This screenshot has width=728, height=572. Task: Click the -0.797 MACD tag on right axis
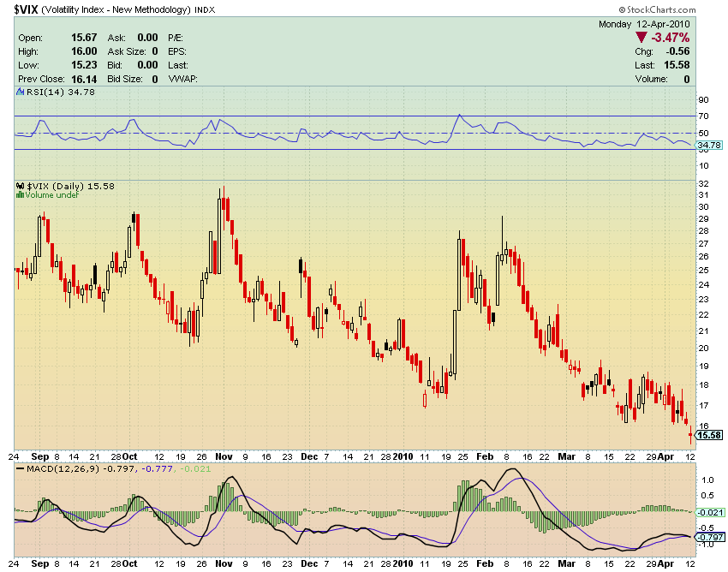710,537
